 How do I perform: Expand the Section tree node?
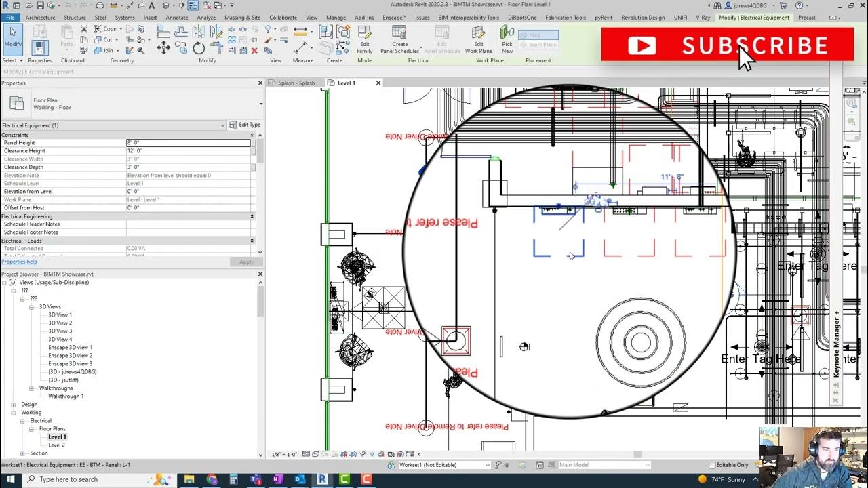[x=22, y=453]
